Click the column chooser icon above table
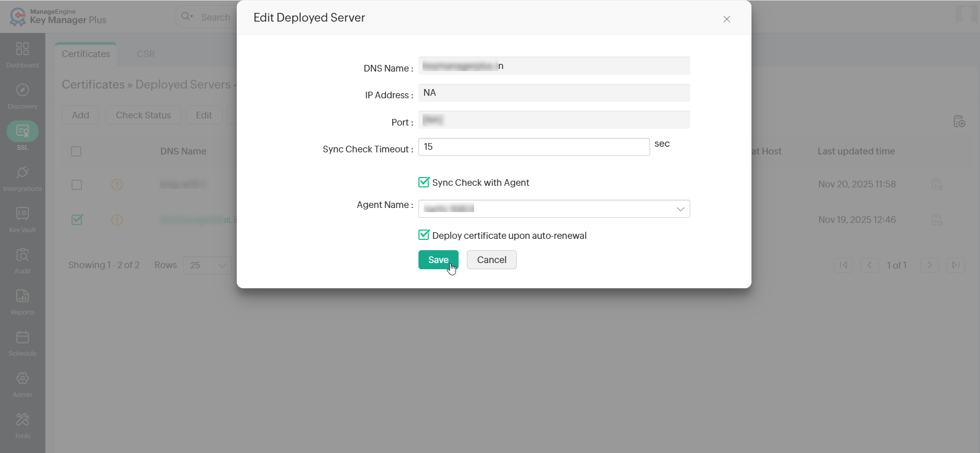The height and width of the screenshot is (453, 980). 959,121
